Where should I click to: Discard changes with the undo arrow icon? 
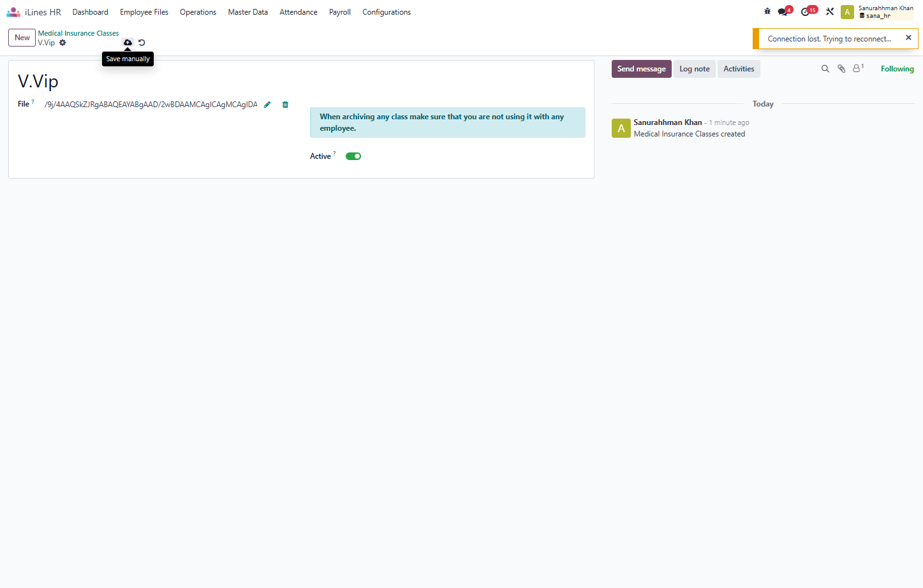[142, 43]
